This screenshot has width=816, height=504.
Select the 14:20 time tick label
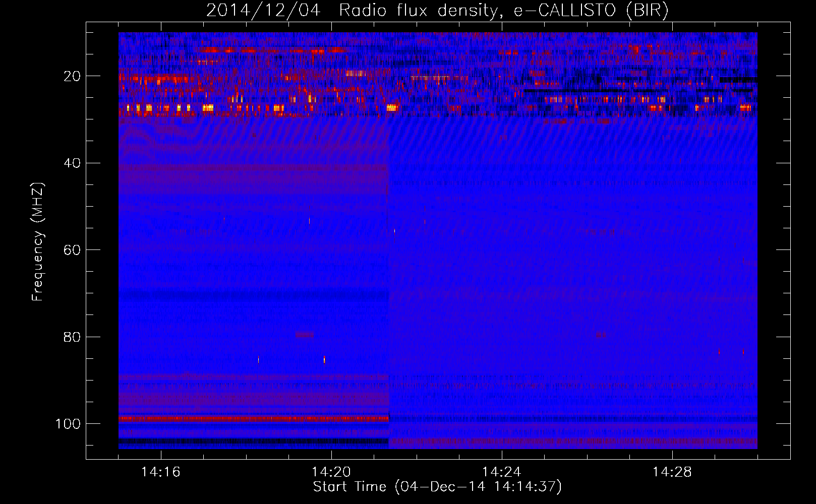tap(331, 472)
